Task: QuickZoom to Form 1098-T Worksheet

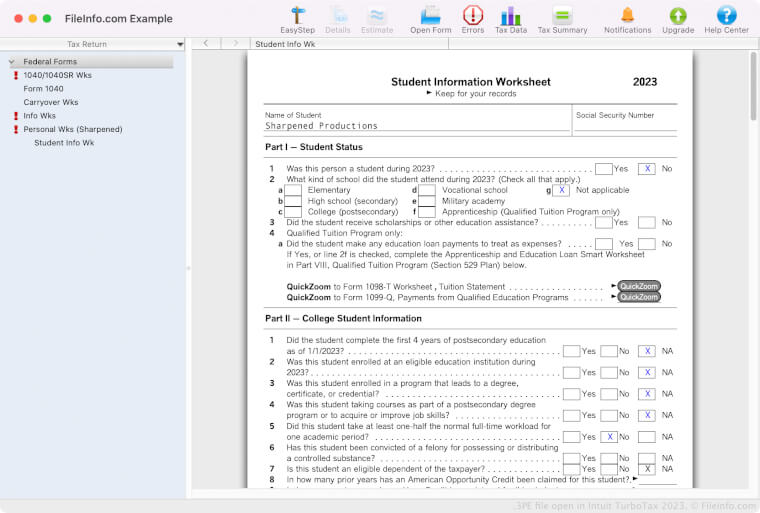Action: point(638,286)
